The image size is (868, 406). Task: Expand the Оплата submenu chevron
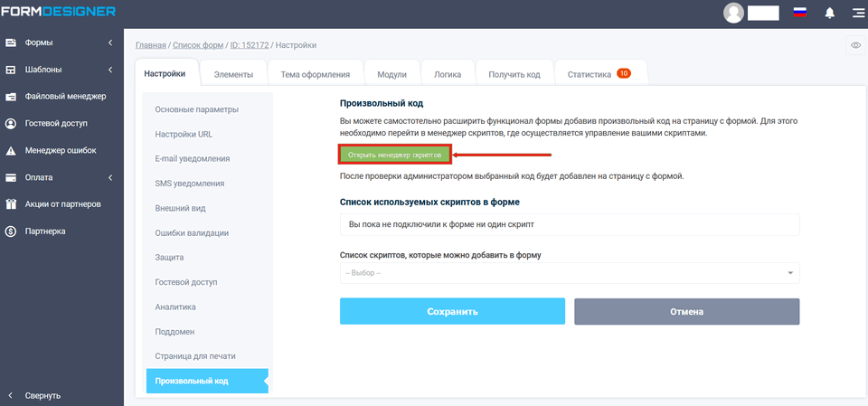(x=110, y=178)
